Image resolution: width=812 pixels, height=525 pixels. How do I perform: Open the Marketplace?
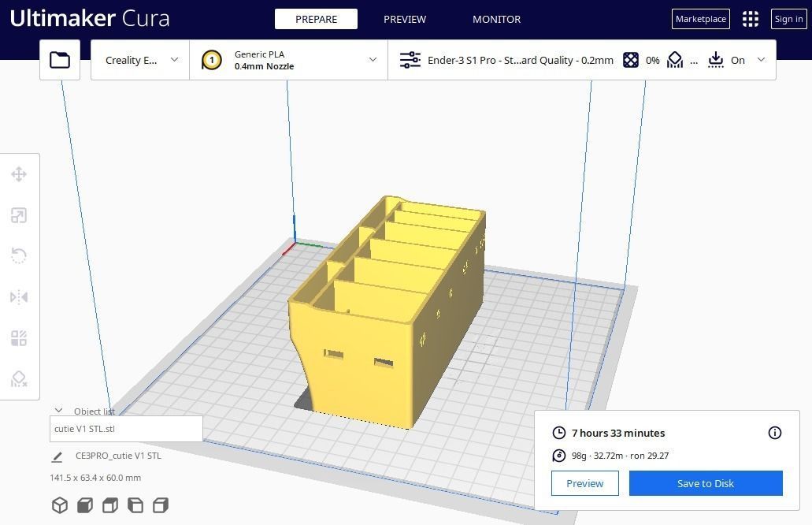(701, 19)
